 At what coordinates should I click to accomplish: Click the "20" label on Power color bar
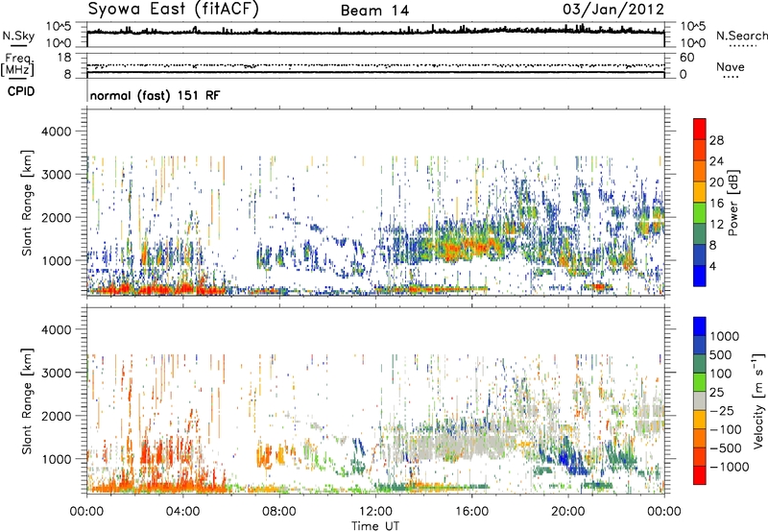pos(716,182)
